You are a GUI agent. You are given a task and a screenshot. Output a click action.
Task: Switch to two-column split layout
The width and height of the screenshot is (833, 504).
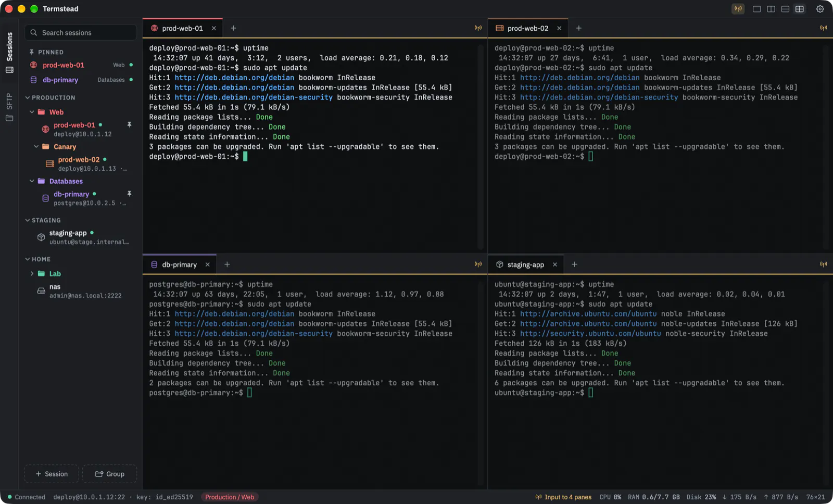[771, 9]
